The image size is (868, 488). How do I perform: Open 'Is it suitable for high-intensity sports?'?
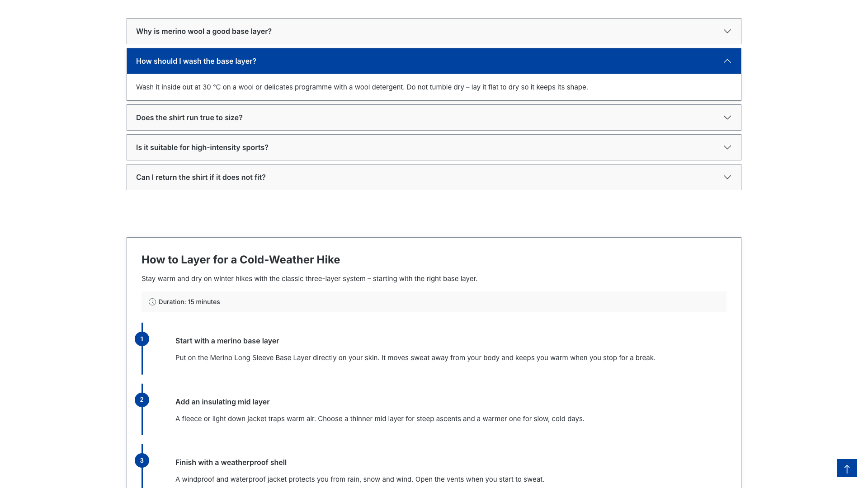click(x=434, y=147)
